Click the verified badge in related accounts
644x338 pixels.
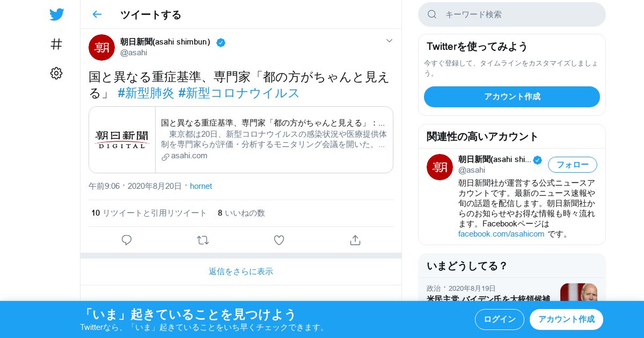tap(537, 160)
